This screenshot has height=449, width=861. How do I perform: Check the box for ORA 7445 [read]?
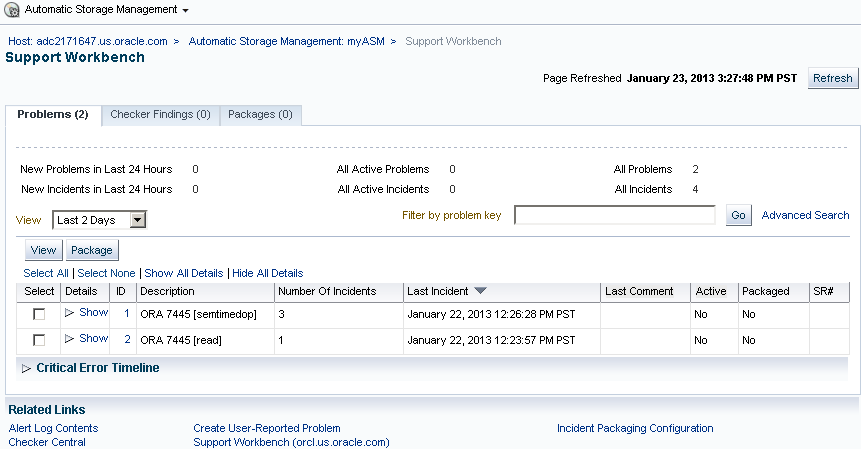coord(39,340)
